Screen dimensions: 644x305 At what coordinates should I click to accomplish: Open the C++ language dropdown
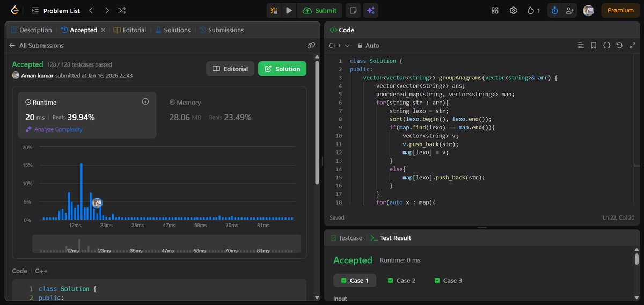[x=339, y=46]
